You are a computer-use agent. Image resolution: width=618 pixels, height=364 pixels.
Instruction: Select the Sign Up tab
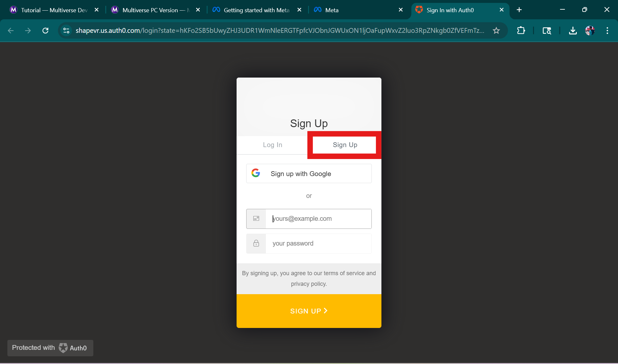(345, 145)
